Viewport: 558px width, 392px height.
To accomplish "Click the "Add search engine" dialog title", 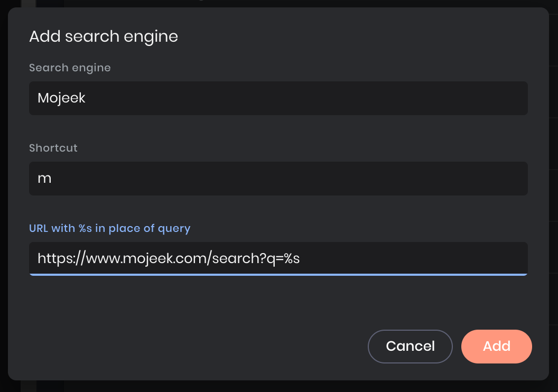I will (x=104, y=36).
